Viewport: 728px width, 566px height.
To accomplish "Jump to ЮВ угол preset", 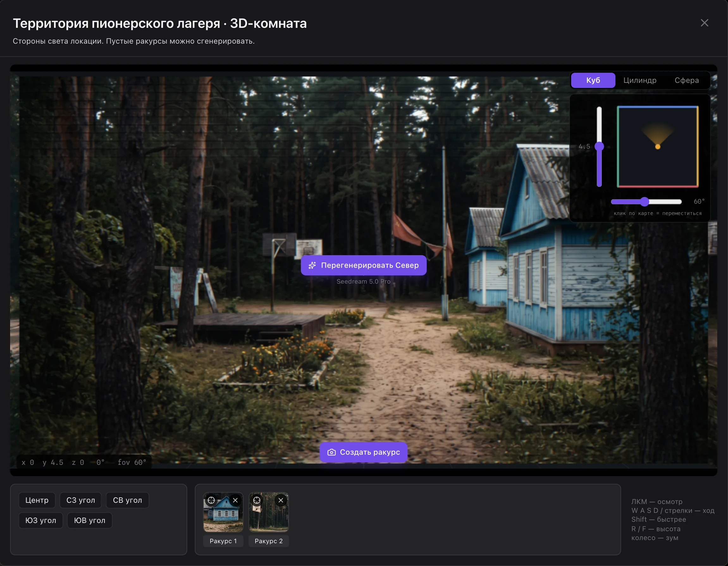I will coord(90,521).
